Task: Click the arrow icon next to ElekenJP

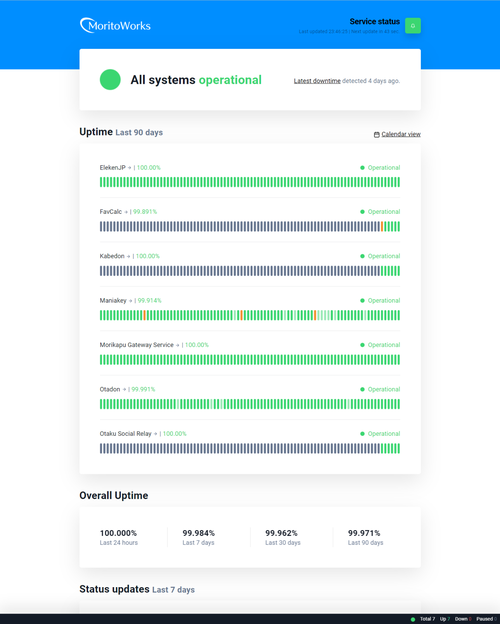Action: [x=129, y=168]
